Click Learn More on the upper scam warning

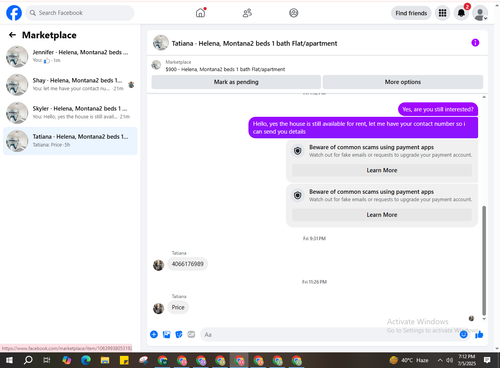(x=382, y=170)
